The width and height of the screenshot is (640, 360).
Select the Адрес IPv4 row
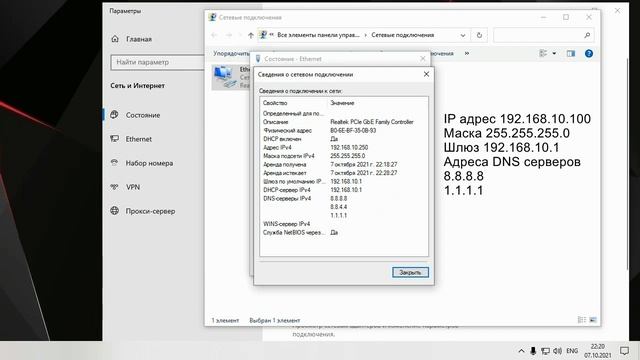344,147
